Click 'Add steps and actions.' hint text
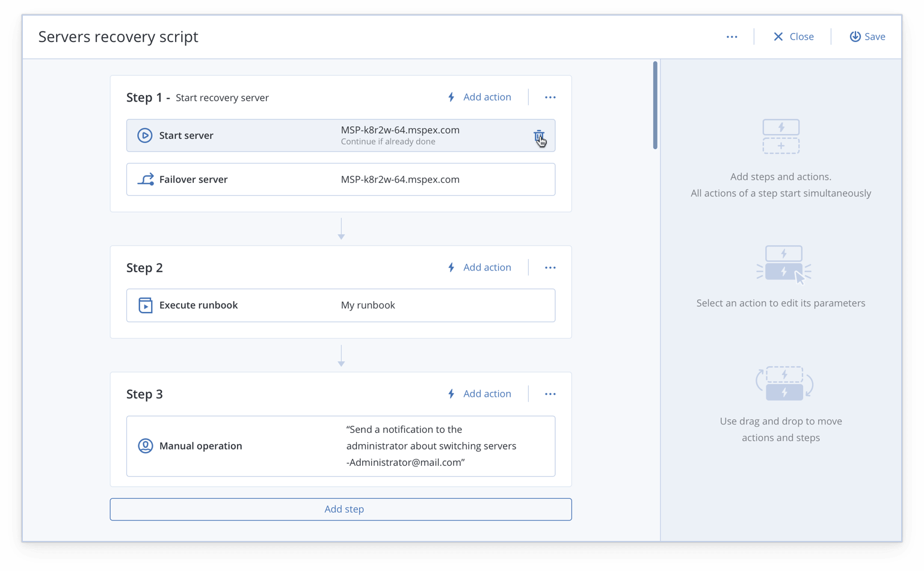 [x=781, y=177]
